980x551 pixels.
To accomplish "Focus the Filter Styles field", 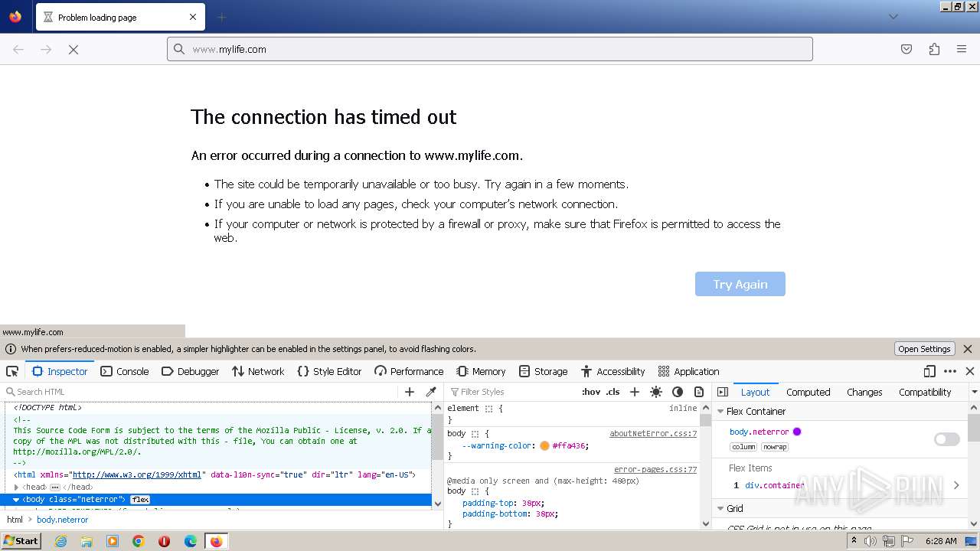I will click(x=511, y=392).
